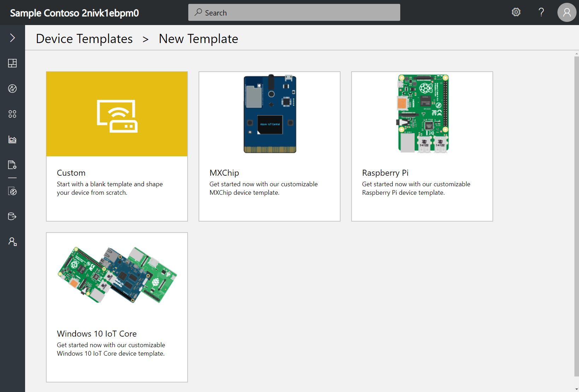579x392 pixels.
Task: Navigate back via Device Templates breadcrumb
Action: 84,38
